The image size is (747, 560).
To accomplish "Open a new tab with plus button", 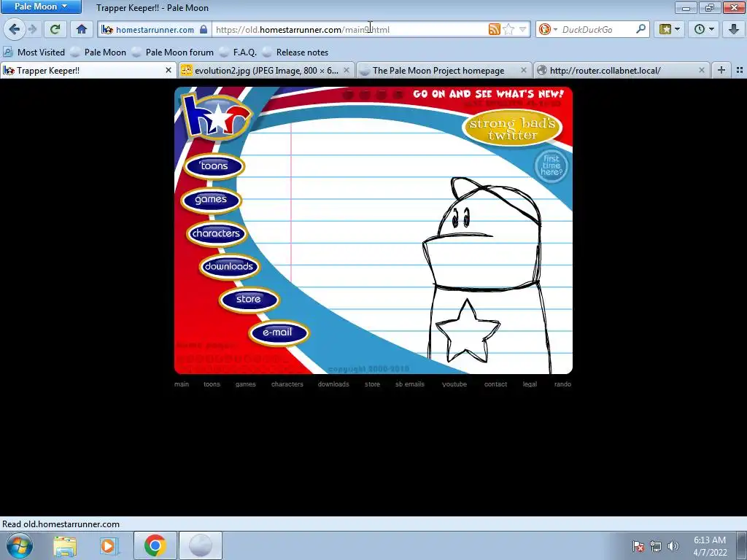I will pos(721,71).
